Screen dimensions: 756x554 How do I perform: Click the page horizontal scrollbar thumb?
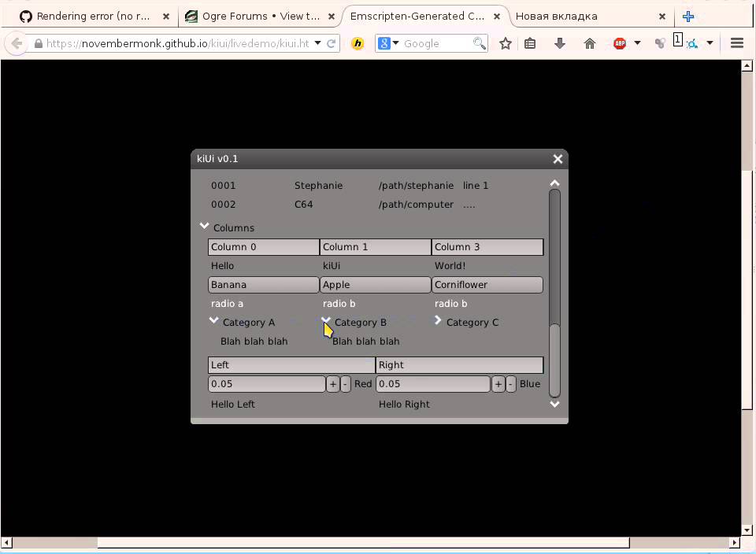pyautogui.click(x=364, y=543)
